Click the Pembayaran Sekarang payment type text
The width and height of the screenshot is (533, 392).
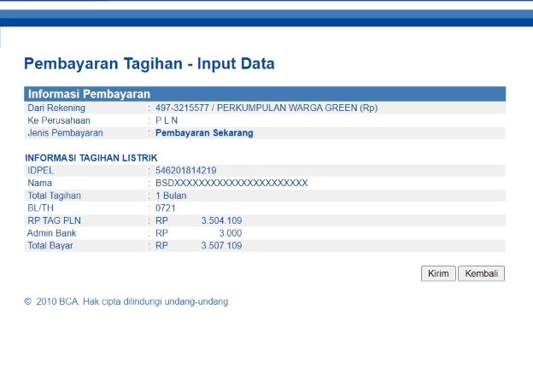coord(204,133)
